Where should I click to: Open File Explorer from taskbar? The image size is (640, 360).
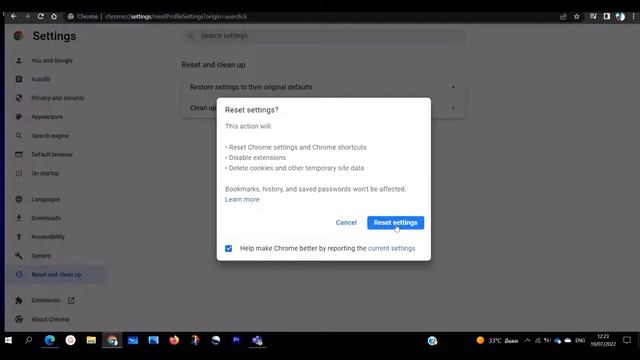point(91,340)
